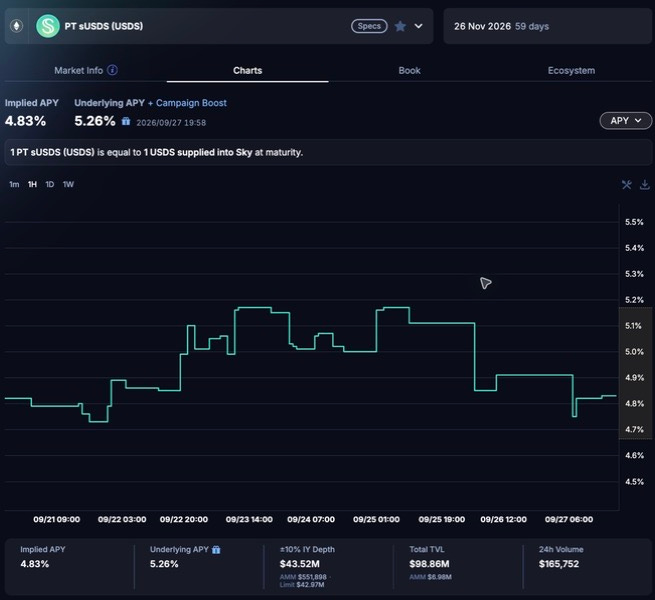Click the Limit $42.97M depth detail
Image resolution: width=655 pixels, height=600 pixels.
tap(302, 585)
